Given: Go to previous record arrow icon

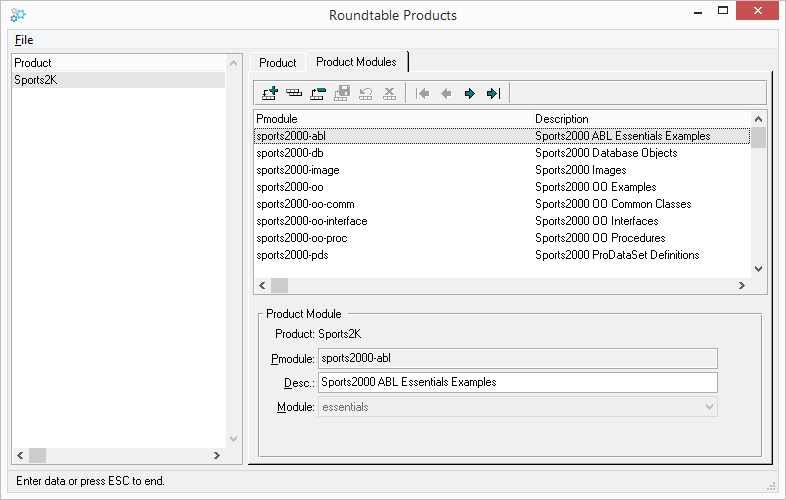Looking at the screenshot, I should click(446, 93).
